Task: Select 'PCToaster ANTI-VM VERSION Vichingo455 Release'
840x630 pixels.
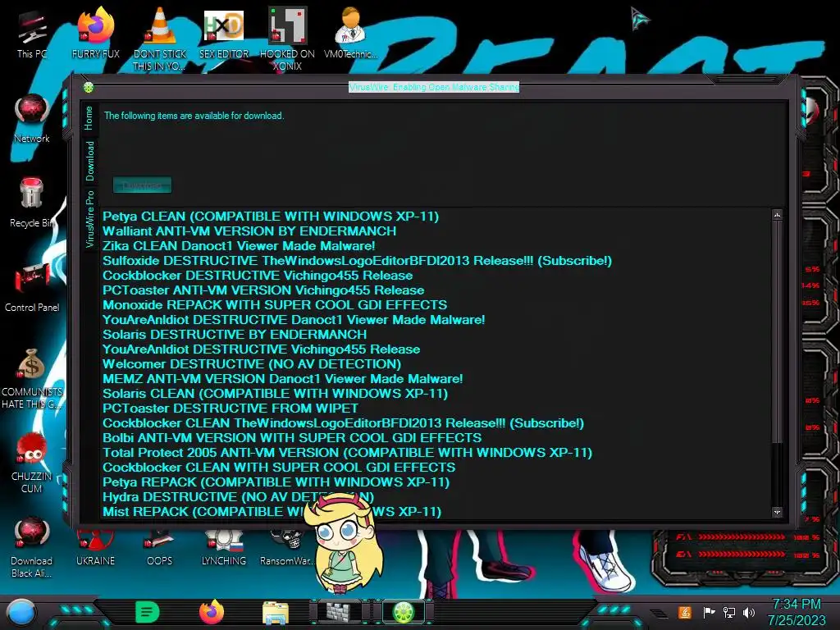Action: pyautogui.click(x=263, y=290)
